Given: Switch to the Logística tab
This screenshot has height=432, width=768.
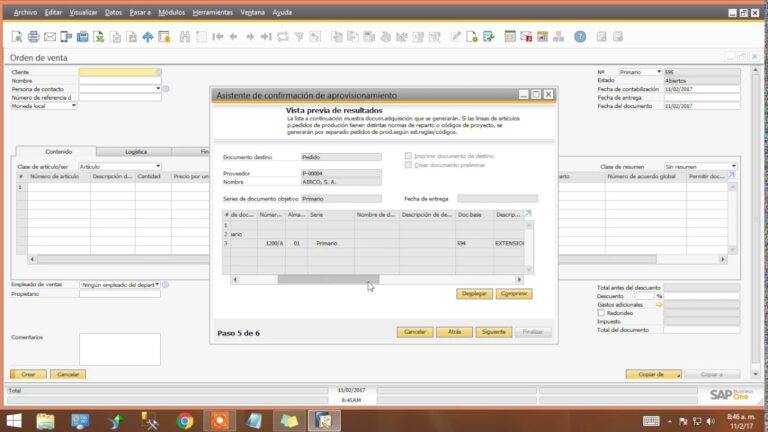Looking at the screenshot, I should click(x=136, y=152).
